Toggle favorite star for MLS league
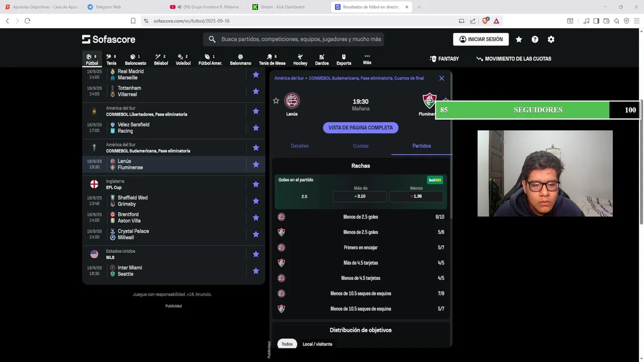The height and width of the screenshot is (362, 644). tap(256, 254)
